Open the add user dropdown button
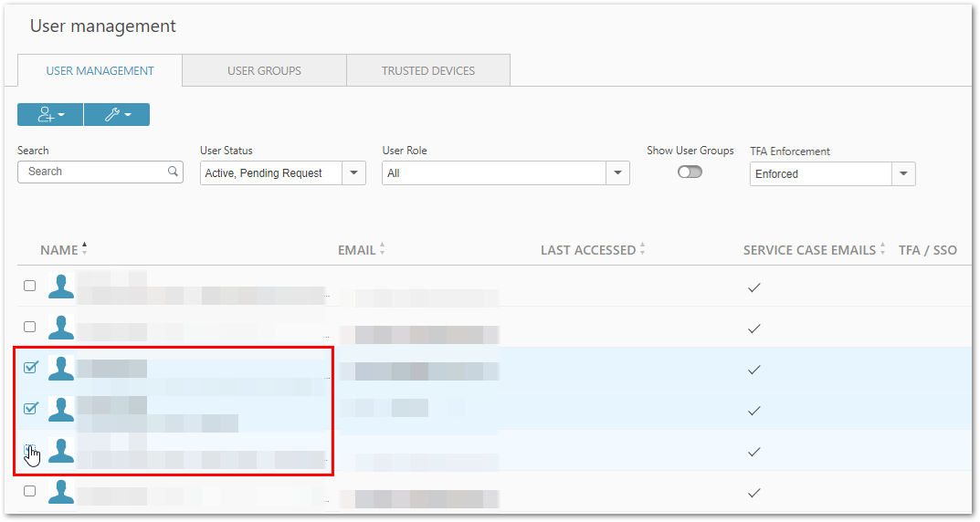The image size is (980, 522). [50, 115]
